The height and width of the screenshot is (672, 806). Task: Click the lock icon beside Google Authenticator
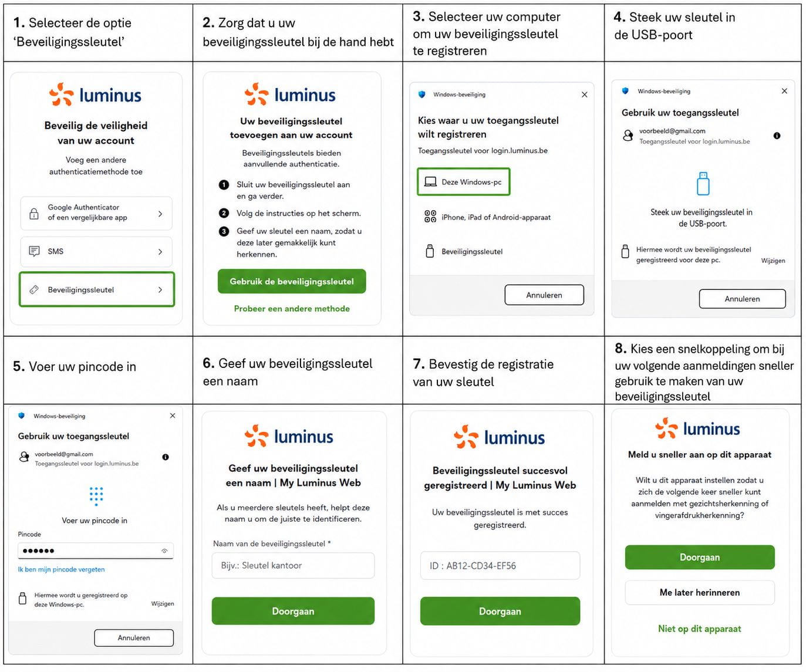click(34, 214)
